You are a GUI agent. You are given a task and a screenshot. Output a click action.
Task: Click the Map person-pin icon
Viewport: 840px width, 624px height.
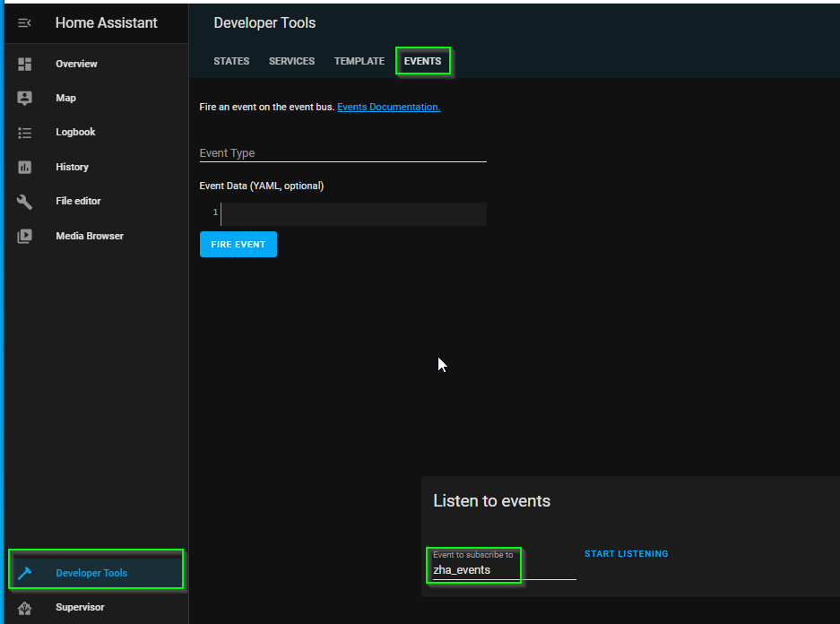click(24, 98)
